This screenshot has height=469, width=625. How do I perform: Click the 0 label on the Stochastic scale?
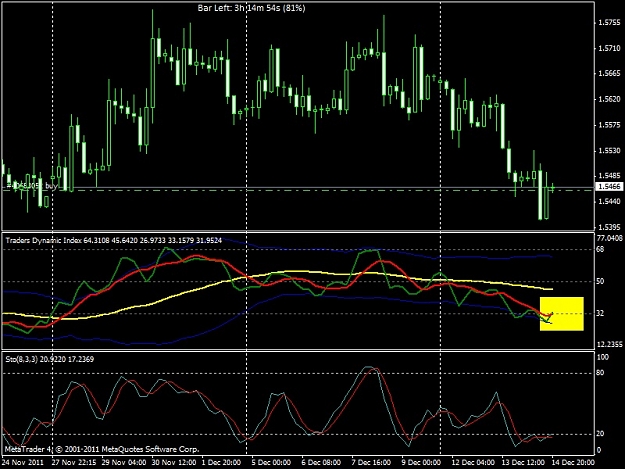point(598,450)
